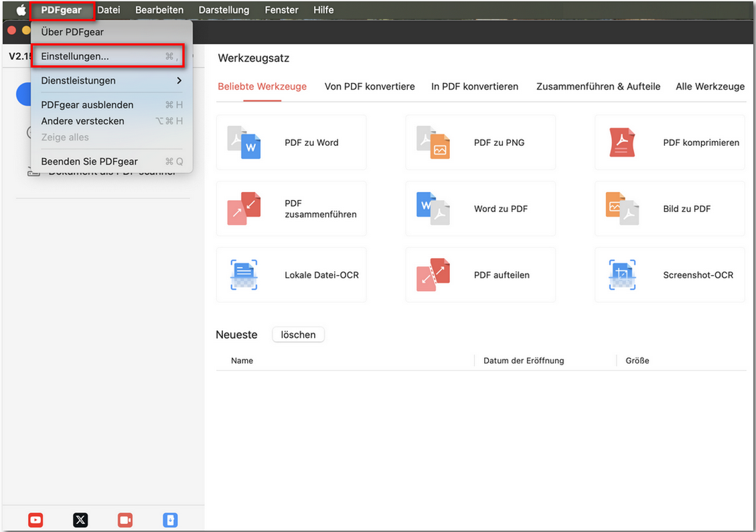The width and height of the screenshot is (756, 532).
Task: Launch the PDF zu PNG tool icon
Action: [433, 142]
